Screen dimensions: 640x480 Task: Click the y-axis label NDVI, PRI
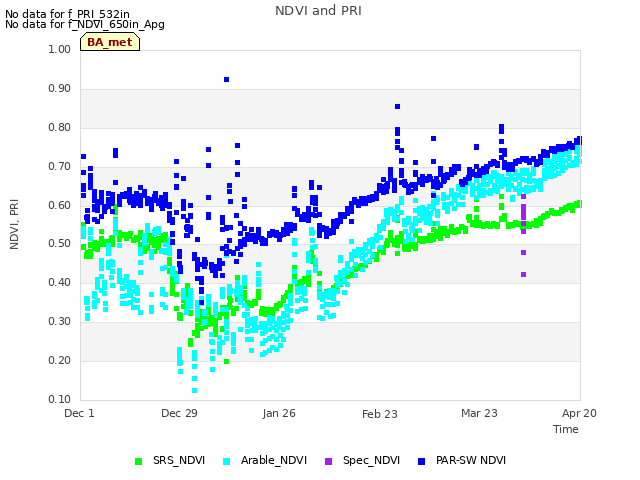click(14, 224)
